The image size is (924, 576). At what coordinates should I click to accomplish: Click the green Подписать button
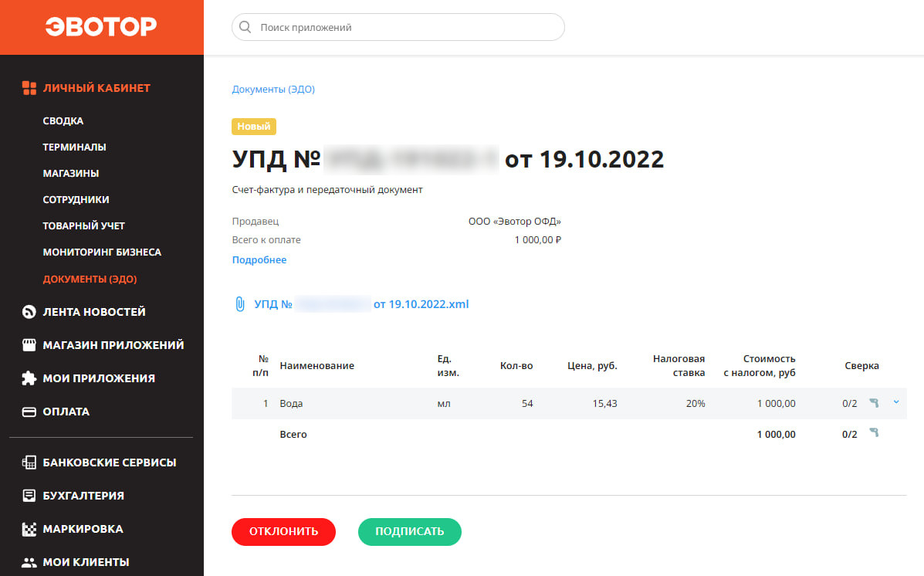(x=410, y=532)
